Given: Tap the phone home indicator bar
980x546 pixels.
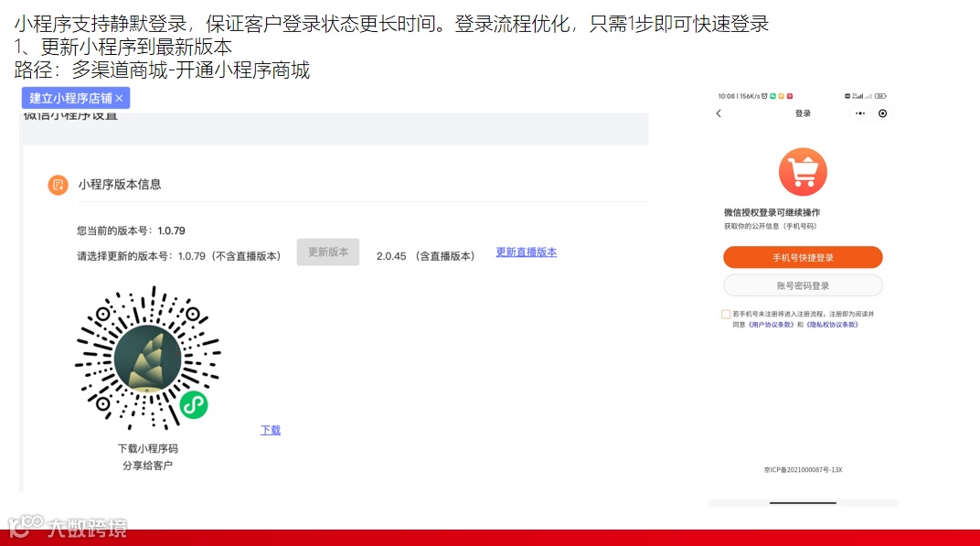Looking at the screenshot, I should [x=804, y=503].
